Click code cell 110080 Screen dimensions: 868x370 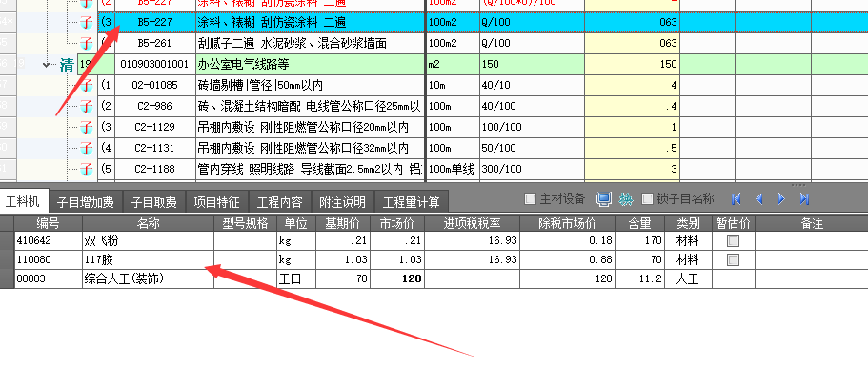pyautogui.click(x=49, y=259)
